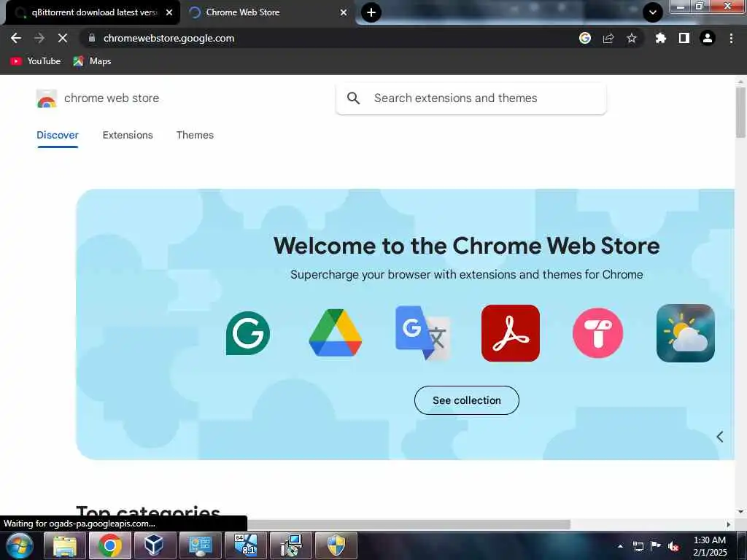Viewport: 747px width, 560px height.
Task: Click the Chrome taskbar icon
Action: point(110,545)
